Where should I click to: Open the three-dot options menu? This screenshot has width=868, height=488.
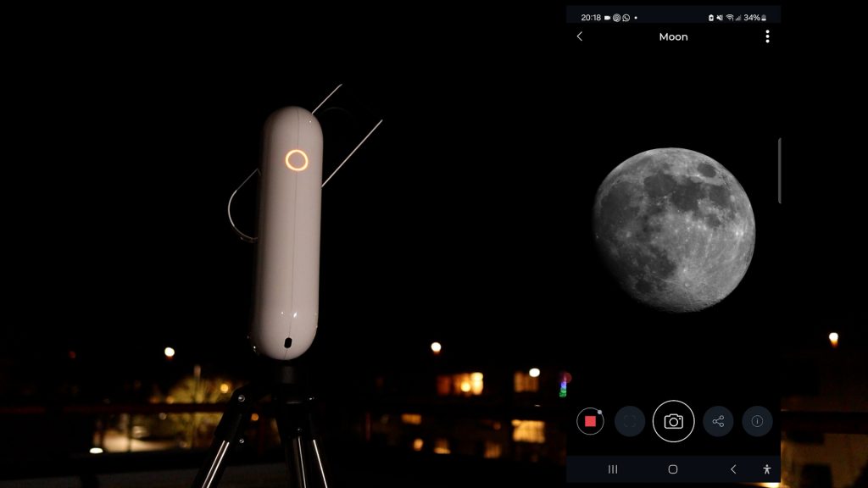pyautogui.click(x=767, y=36)
